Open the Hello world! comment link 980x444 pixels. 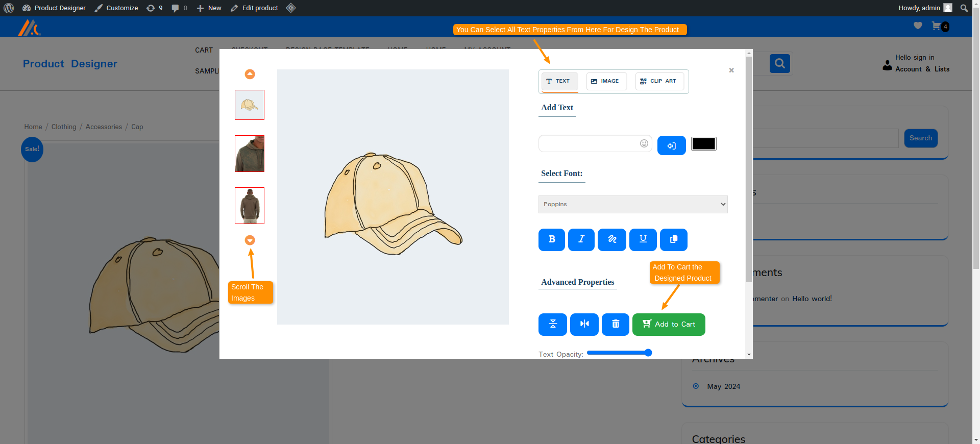[812, 299]
